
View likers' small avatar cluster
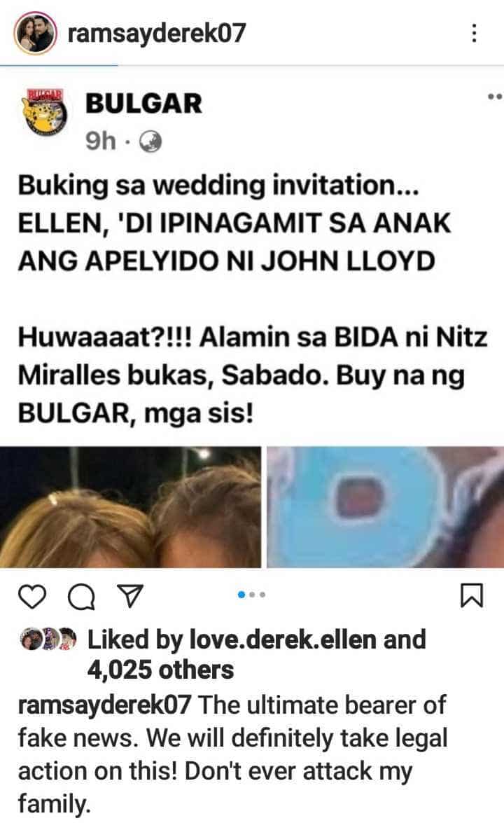[x=48, y=639]
